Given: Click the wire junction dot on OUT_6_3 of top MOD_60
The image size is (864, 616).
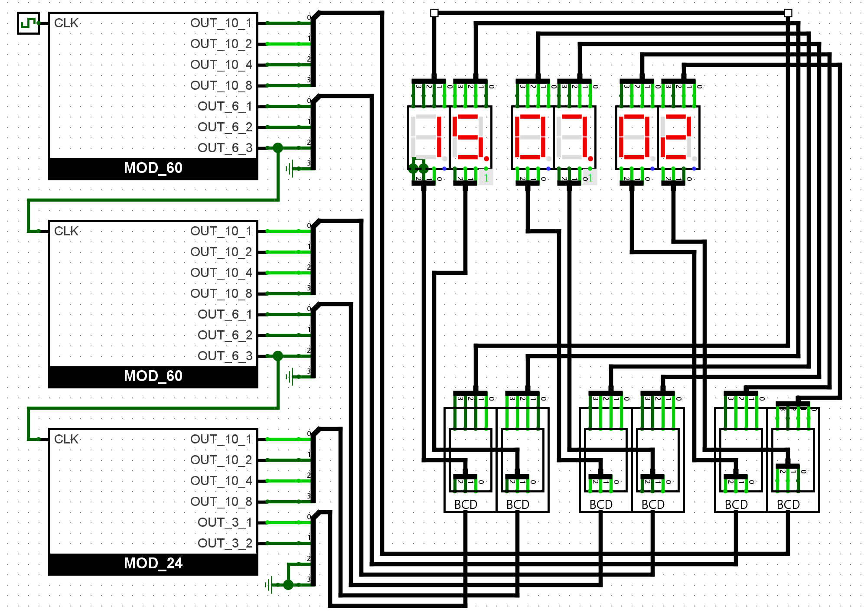Looking at the screenshot, I should [x=278, y=147].
